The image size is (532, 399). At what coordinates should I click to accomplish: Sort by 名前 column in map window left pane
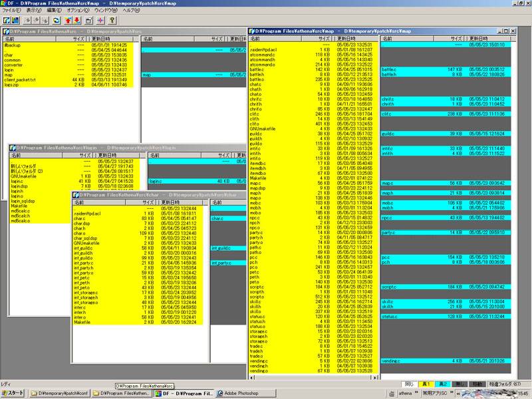click(275, 39)
